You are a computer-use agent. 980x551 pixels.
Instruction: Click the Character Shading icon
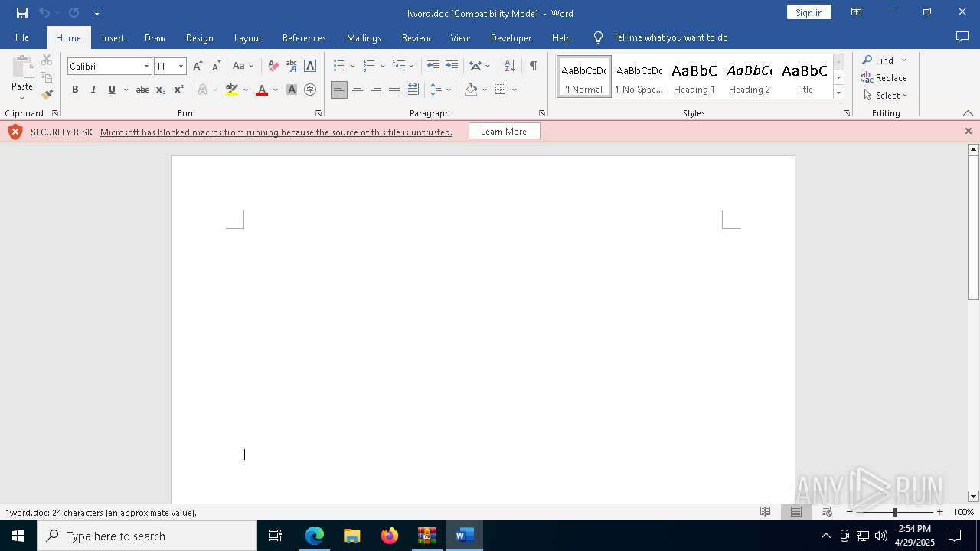(292, 90)
